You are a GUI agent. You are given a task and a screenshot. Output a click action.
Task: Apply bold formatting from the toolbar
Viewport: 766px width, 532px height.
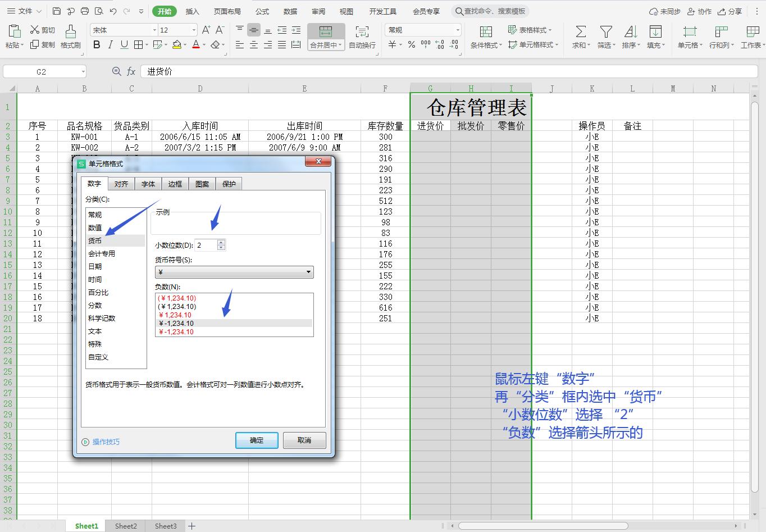(x=96, y=44)
